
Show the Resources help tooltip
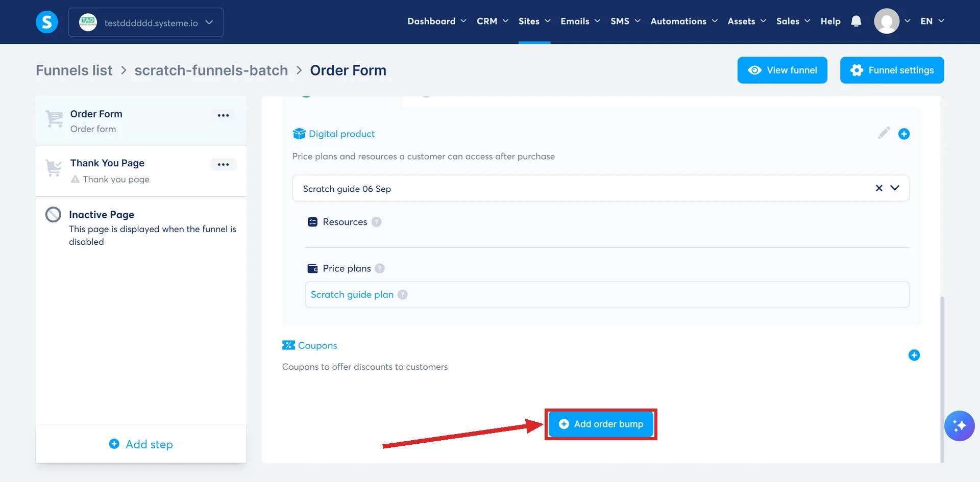377,222
